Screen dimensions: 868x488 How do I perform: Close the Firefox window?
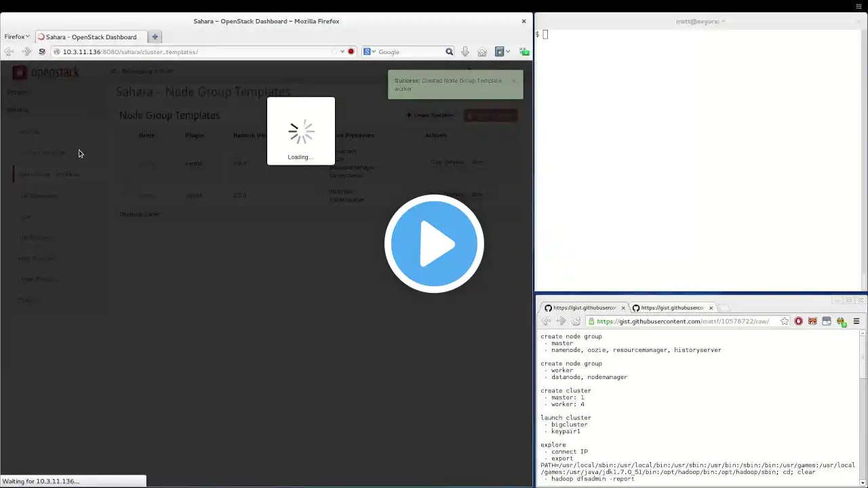pyautogui.click(x=524, y=21)
